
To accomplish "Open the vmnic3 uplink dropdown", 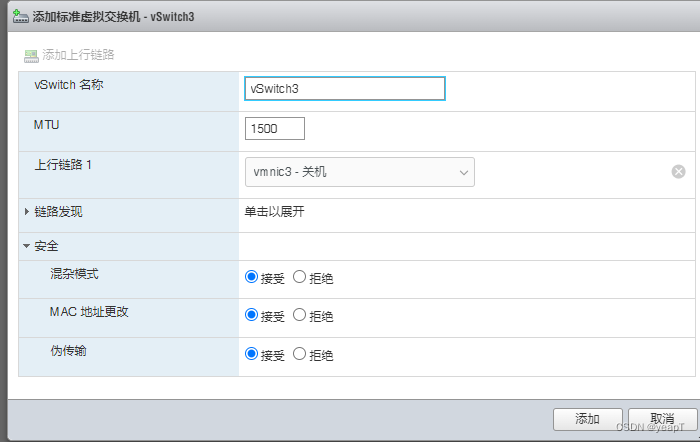I will [x=359, y=172].
